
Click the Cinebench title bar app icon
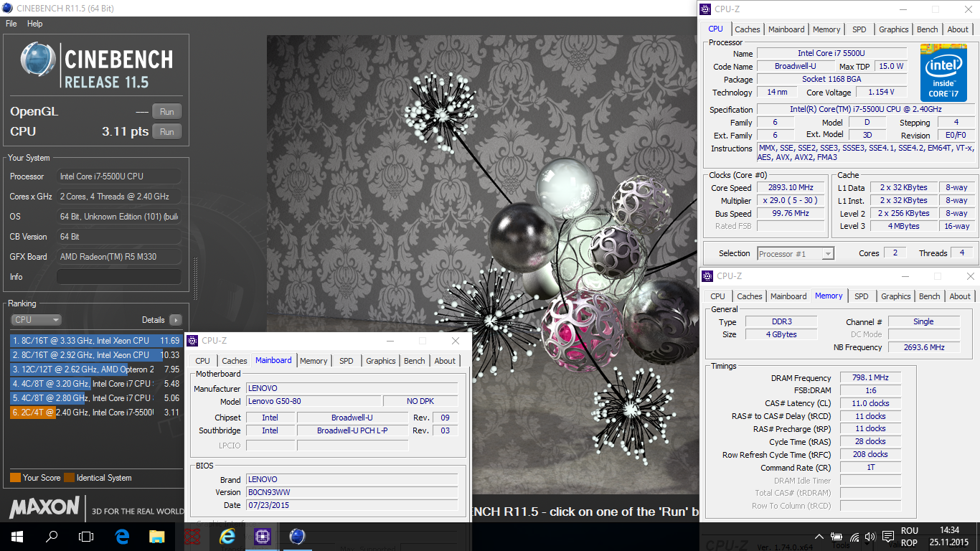[7, 8]
